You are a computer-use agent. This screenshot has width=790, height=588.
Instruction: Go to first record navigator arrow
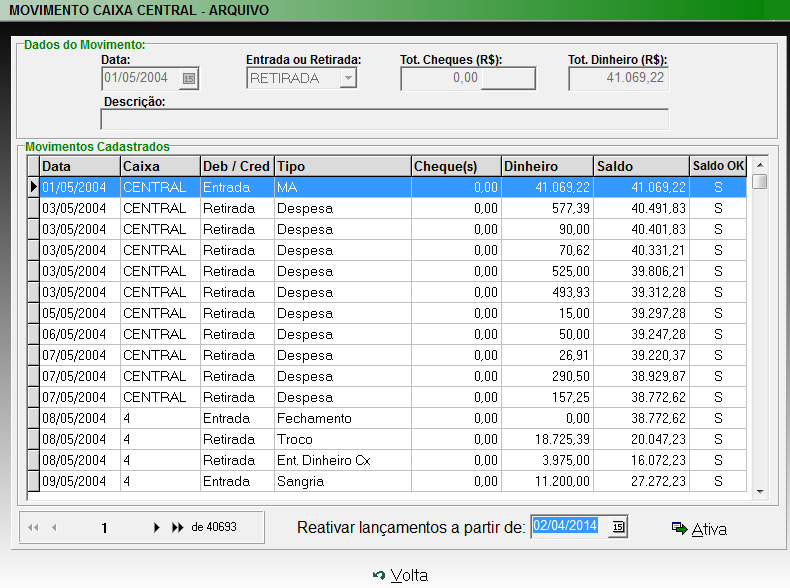pos(33,528)
